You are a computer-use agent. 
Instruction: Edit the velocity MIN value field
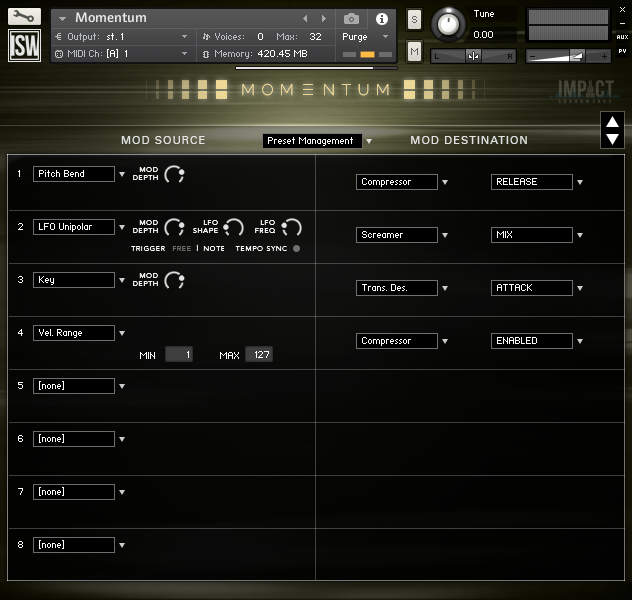[179, 355]
